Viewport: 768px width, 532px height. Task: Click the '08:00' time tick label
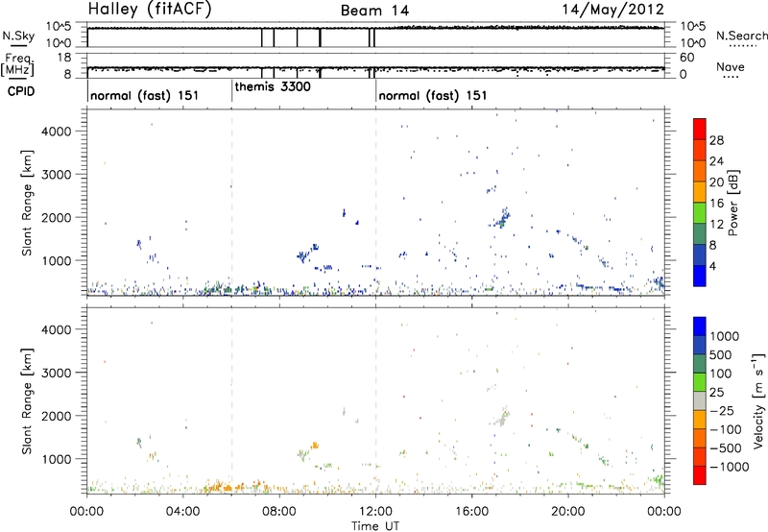click(279, 512)
